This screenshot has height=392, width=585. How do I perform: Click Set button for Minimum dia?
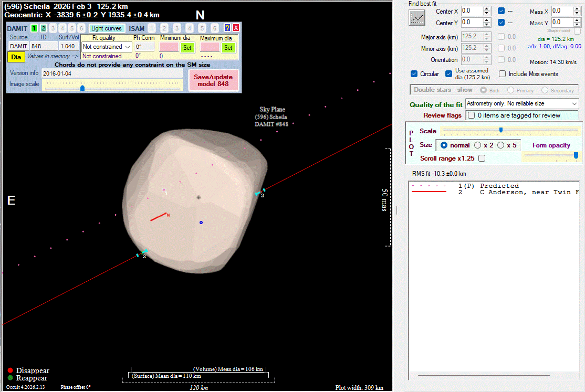(x=187, y=47)
